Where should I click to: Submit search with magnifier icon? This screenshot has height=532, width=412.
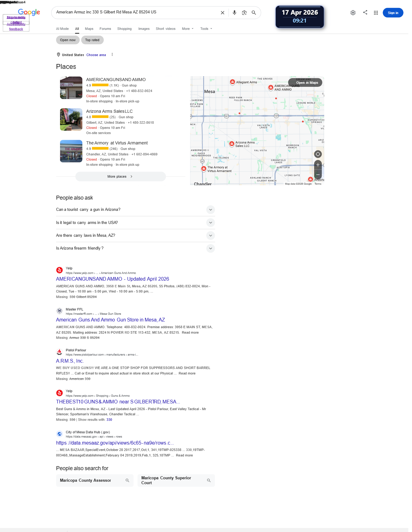click(254, 13)
